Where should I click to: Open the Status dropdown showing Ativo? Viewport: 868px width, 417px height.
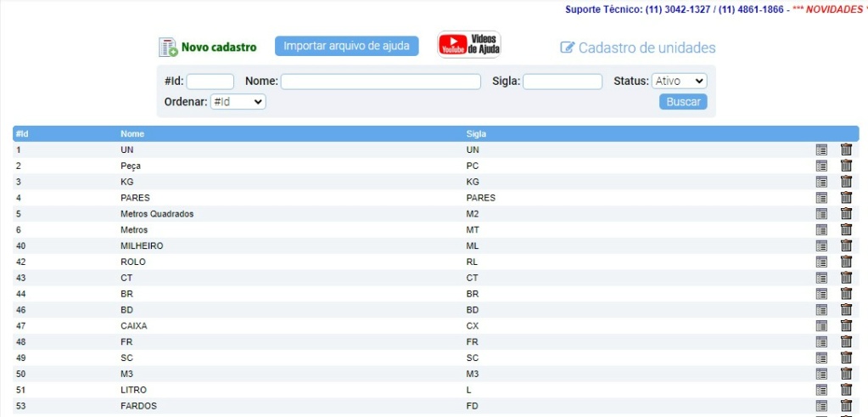click(680, 81)
